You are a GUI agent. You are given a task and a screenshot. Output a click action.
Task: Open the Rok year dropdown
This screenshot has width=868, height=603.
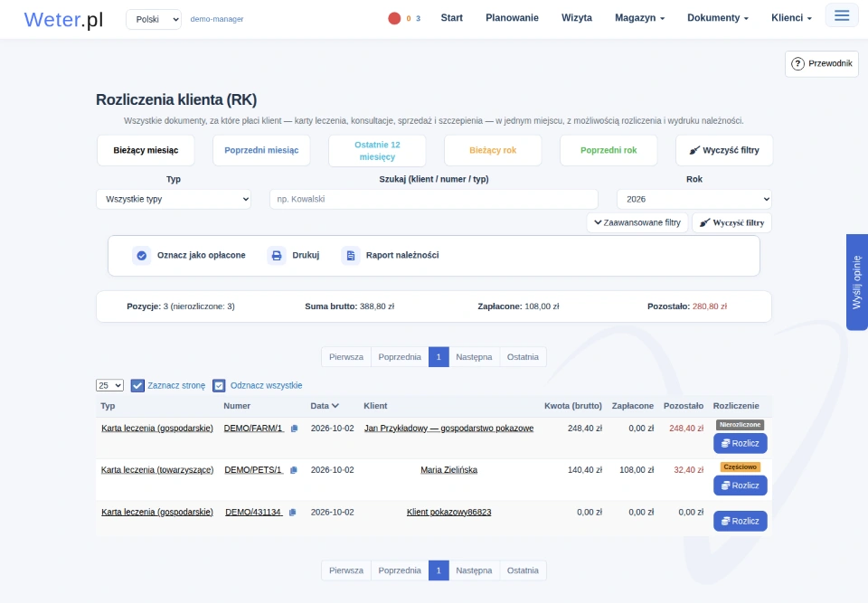(x=694, y=199)
